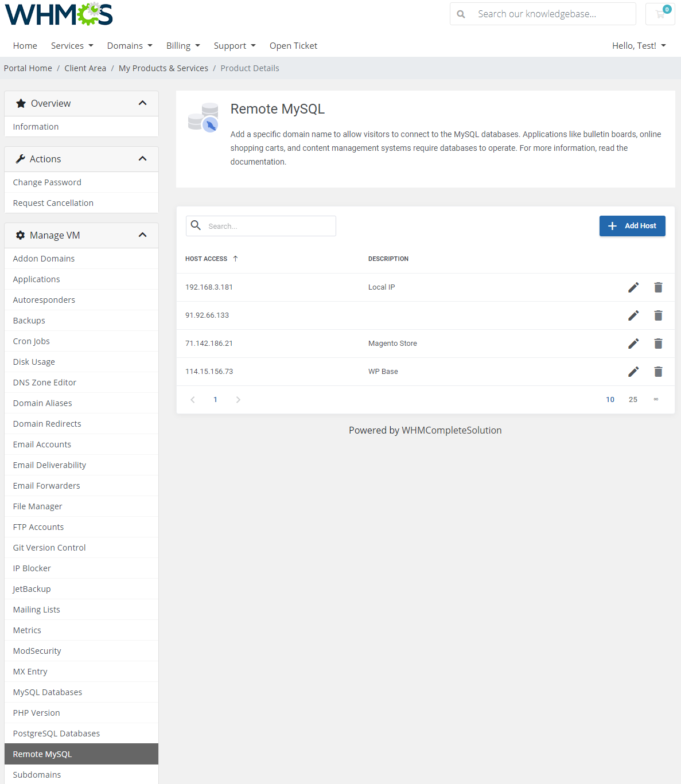Click the Add Host button

point(632,225)
